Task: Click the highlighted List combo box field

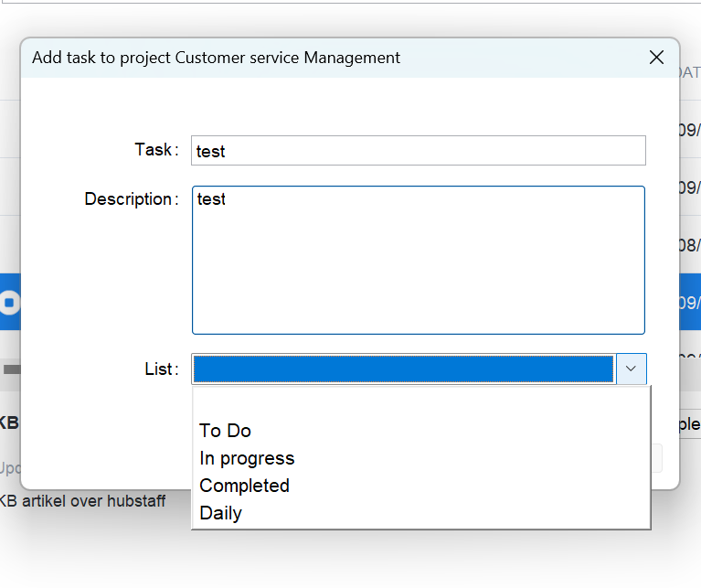Action: click(x=403, y=369)
